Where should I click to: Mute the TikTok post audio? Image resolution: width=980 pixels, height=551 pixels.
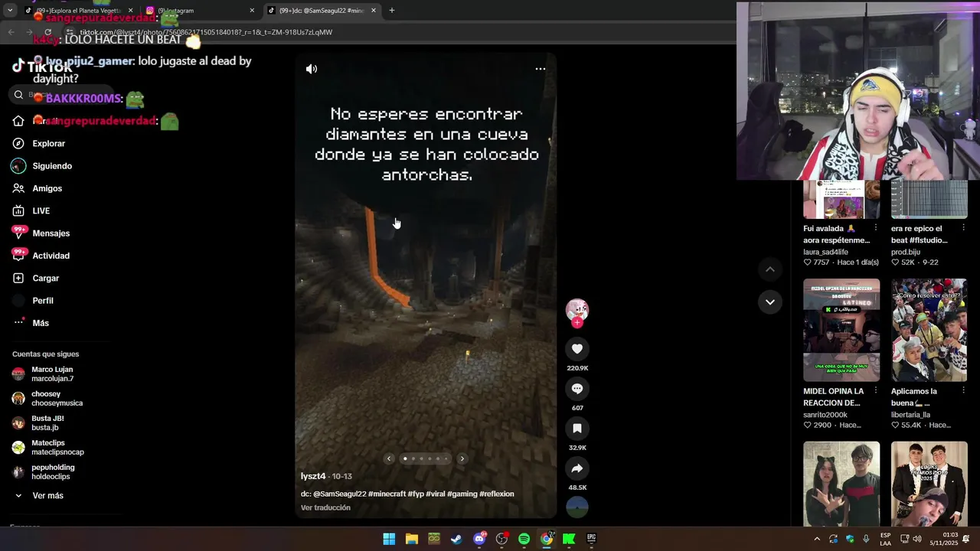point(312,69)
